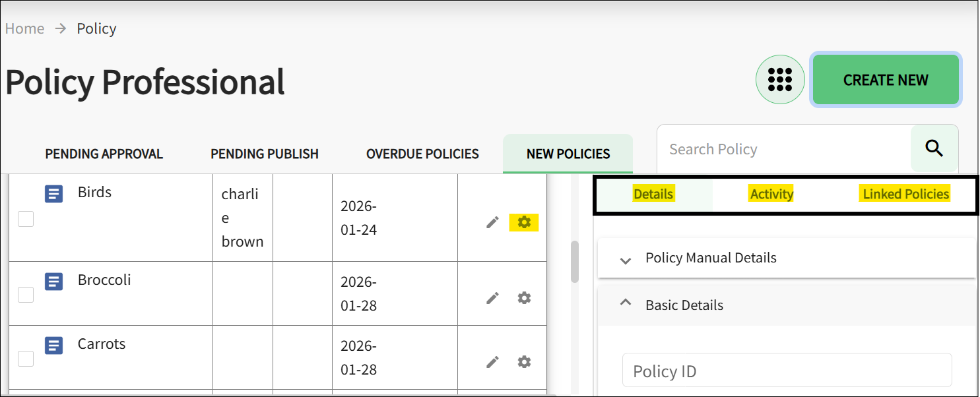Switch to the Activity tab
Image resolution: width=980 pixels, height=397 pixels.
[771, 193]
